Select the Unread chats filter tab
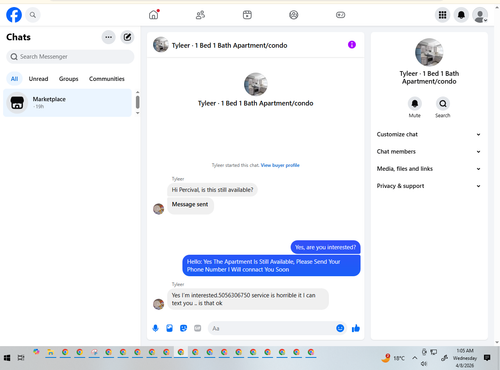 [x=38, y=79]
